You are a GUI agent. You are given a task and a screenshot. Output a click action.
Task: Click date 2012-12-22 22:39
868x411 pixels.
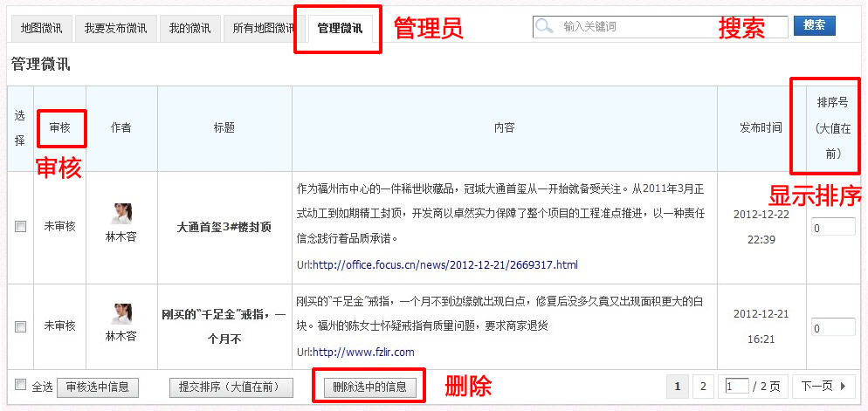pyautogui.click(x=761, y=227)
